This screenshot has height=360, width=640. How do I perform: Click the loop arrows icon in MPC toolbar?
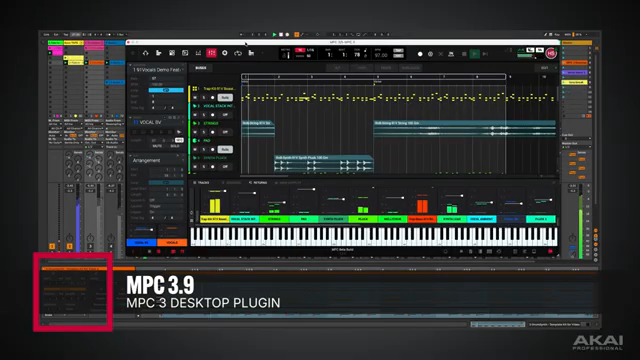(x=238, y=53)
